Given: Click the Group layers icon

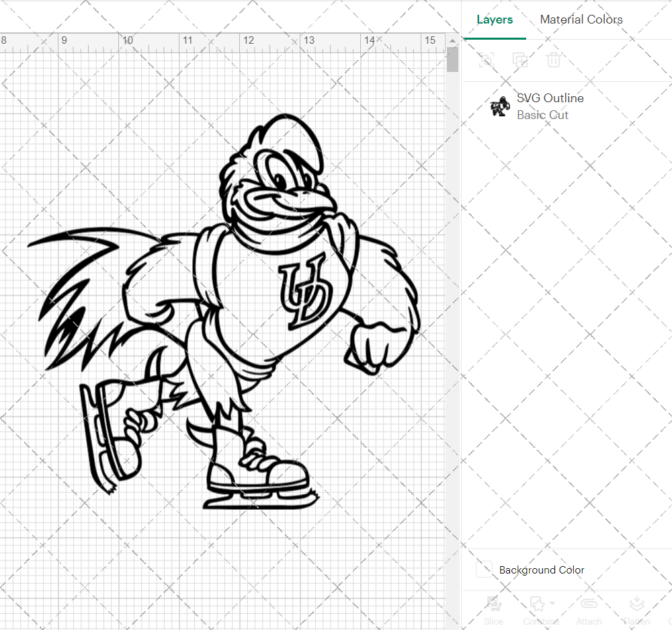Looking at the screenshot, I should [x=487, y=60].
